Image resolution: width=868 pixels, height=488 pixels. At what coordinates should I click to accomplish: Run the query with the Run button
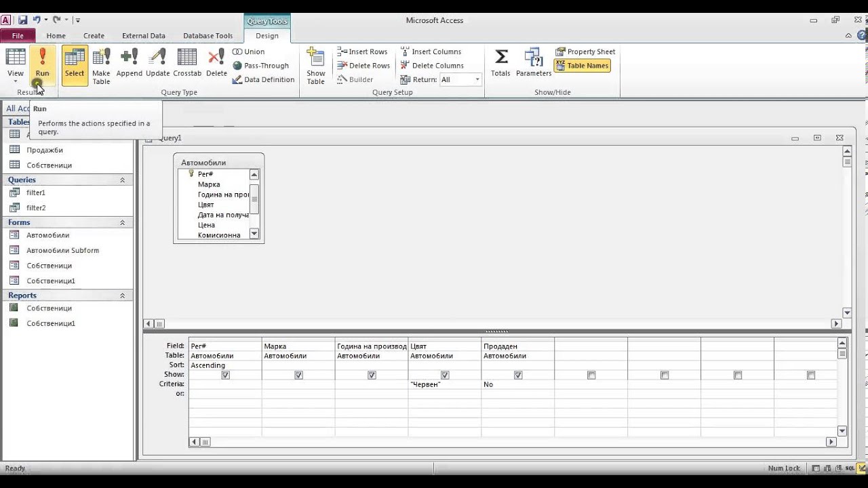(x=42, y=65)
